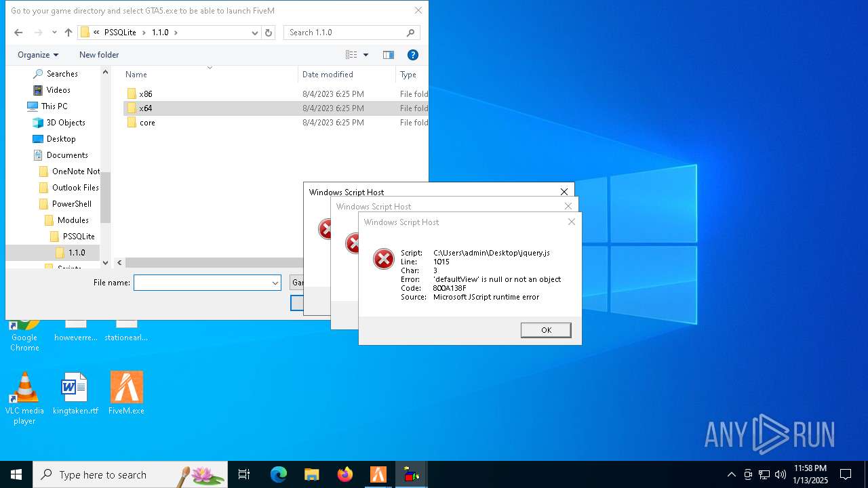Open the kingtaken.rtf desktop file
Viewport: 868px width, 488px height.
pos(75,394)
